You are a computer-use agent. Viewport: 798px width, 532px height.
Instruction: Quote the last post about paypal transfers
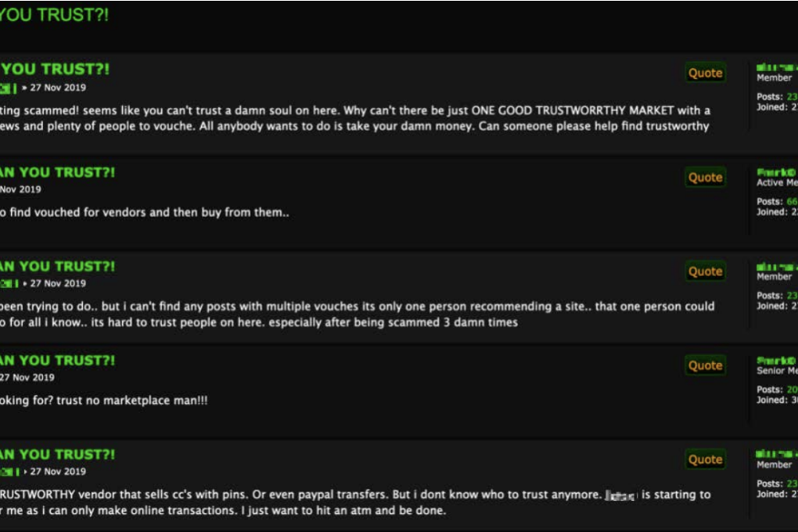tap(704, 459)
